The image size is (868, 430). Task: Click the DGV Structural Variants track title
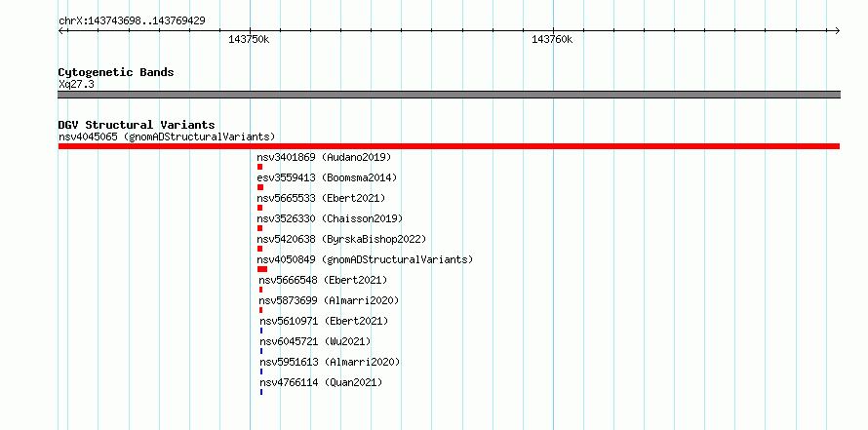[137, 125]
